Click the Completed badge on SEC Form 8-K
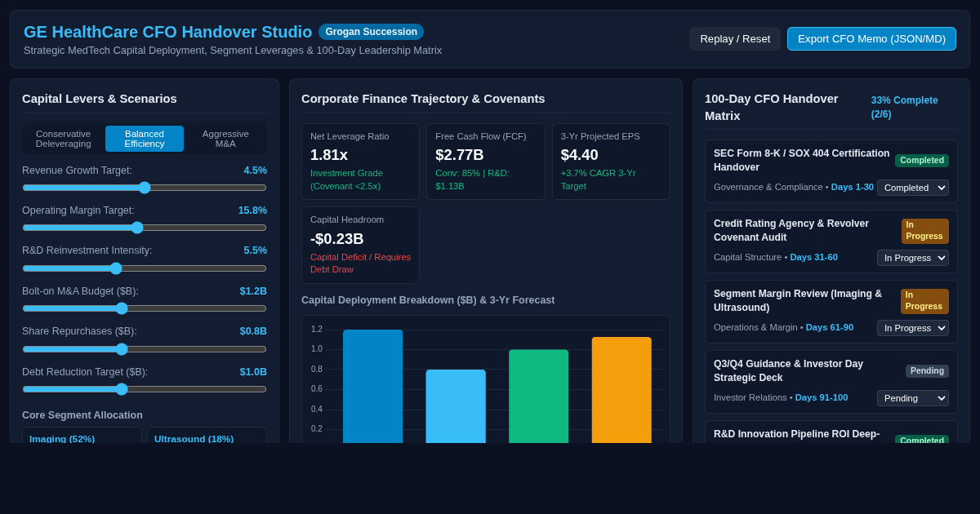This screenshot has height=514, width=980. [x=922, y=161]
